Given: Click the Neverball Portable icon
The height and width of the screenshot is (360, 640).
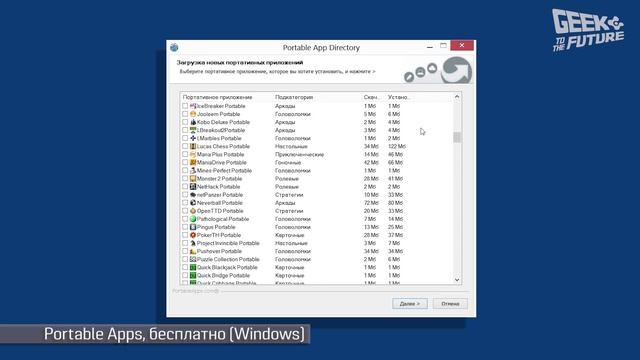Looking at the screenshot, I should tap(193, 203).
